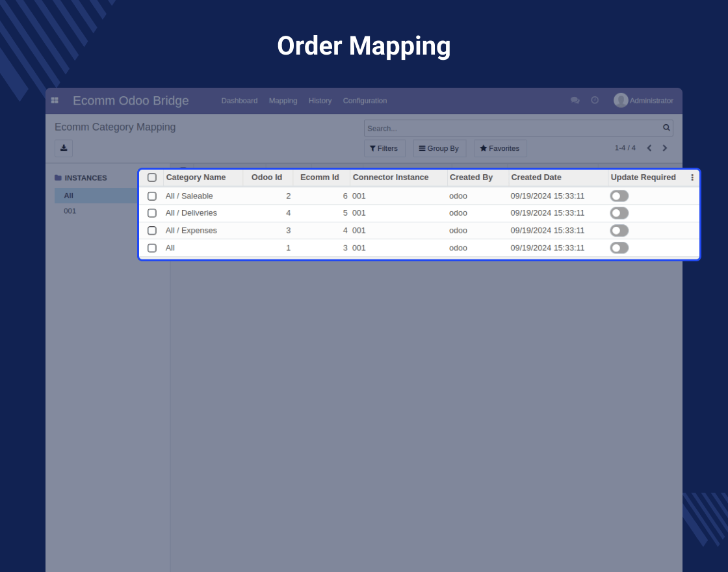
Task: Open the All / Deliveries record
Action: tap(191, 213)
